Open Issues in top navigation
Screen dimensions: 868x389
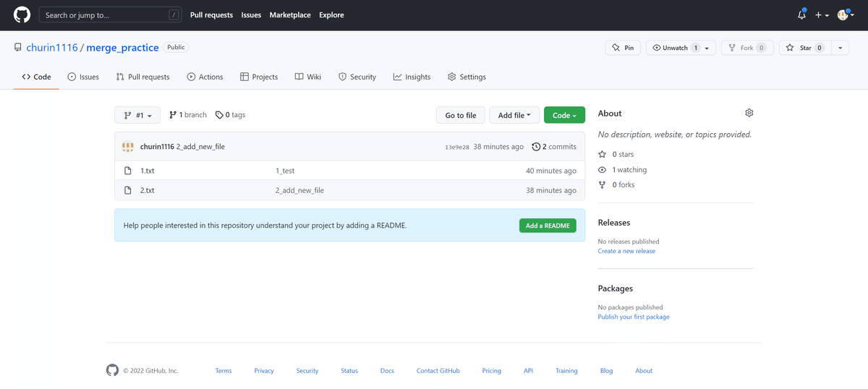tap(251, 14)
